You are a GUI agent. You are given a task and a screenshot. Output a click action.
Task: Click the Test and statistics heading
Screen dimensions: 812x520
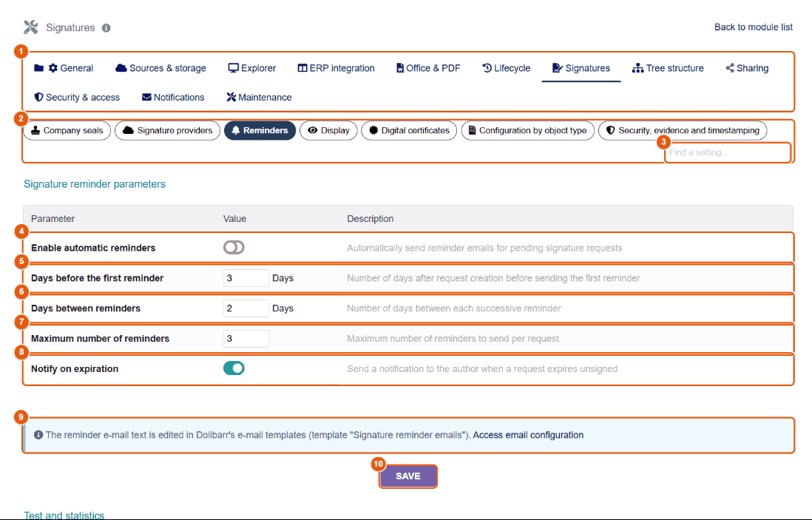pyautogui.click(x=64, y=515)
